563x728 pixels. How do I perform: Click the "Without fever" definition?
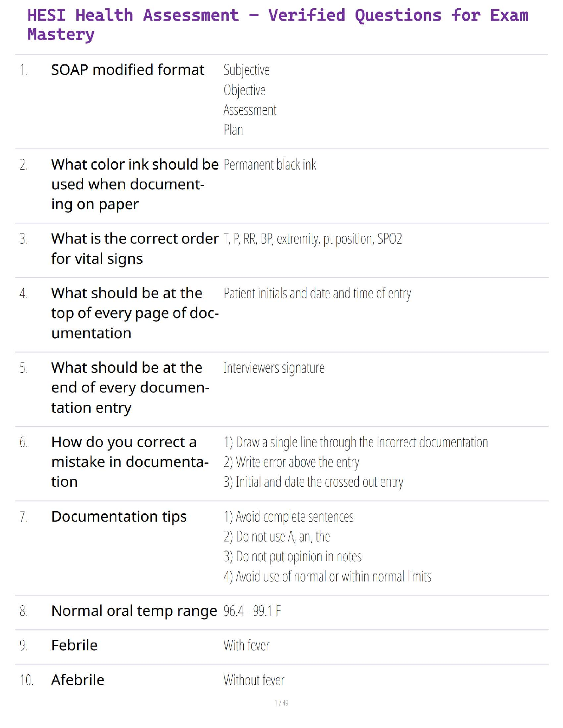[x=254, y=680]
